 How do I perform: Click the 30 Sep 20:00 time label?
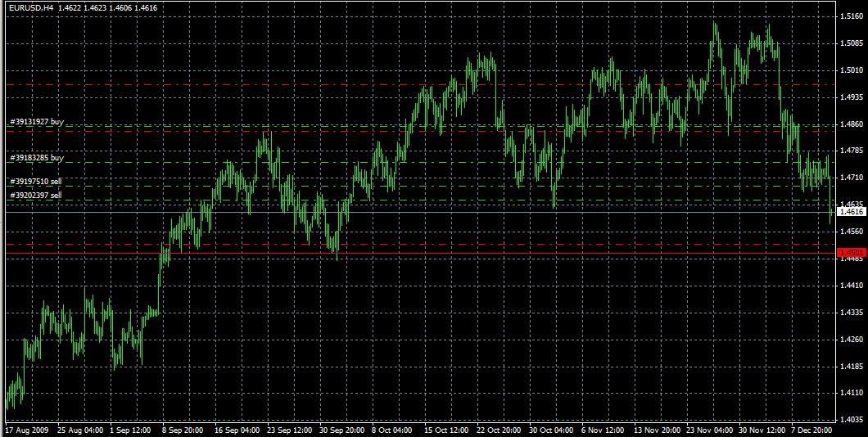coord(341,430)
